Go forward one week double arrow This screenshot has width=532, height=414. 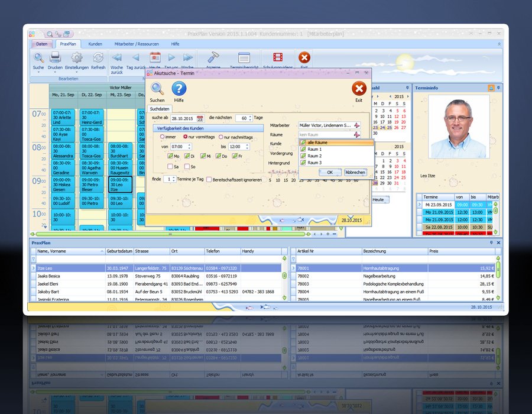coord(187,57)
